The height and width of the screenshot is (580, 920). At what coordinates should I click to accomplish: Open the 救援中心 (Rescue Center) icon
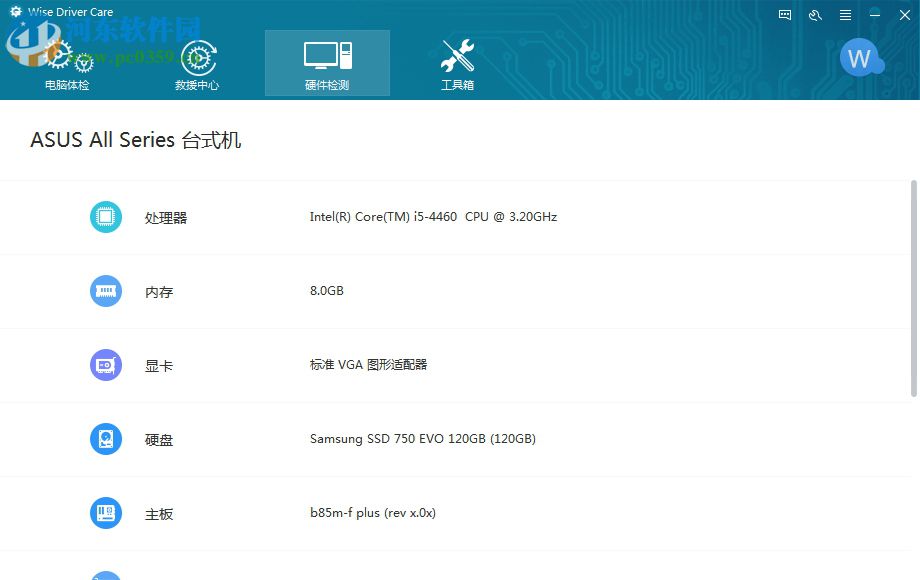196,57
